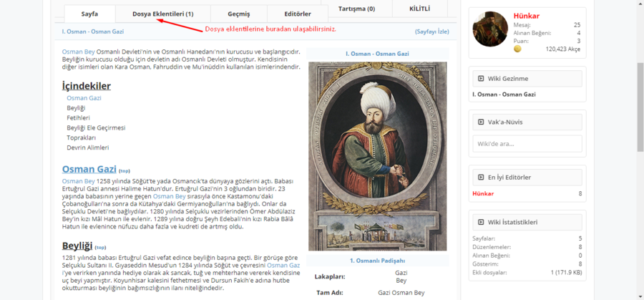This screenshot has height=300, width=644.
Task: Open the Geçmiş tab
Action: point(238,14)
